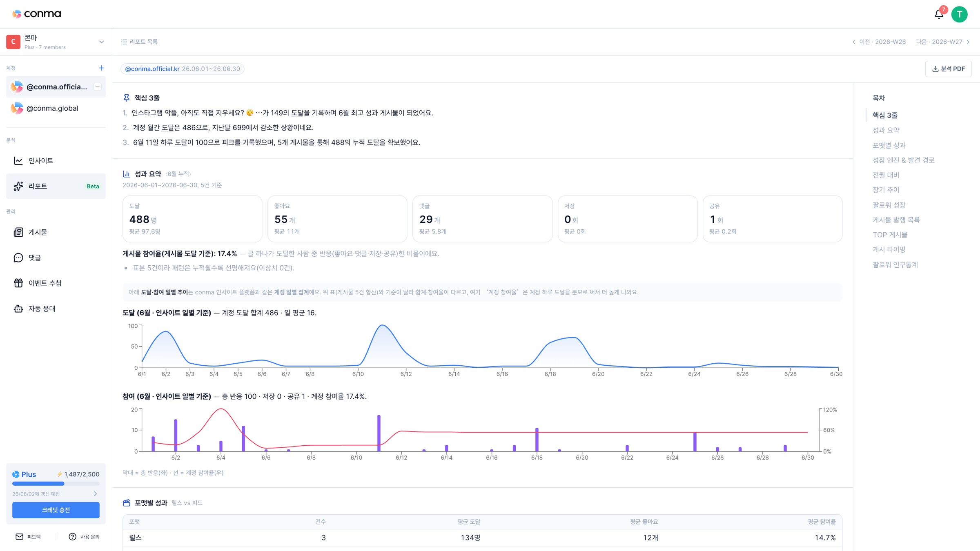The height and width of the screenshot is (551, 980).
Task: Click the 인사이트 line-chart icon
Action: point(18,161)
